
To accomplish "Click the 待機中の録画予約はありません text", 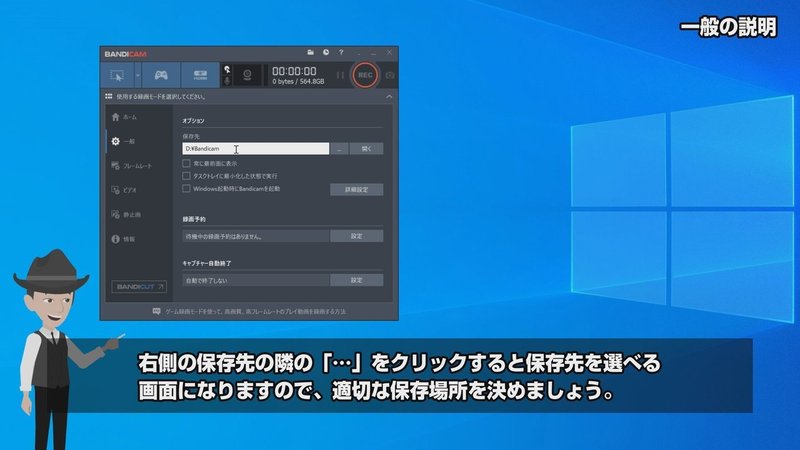I will pyautogui.click(x=224, y=237).
